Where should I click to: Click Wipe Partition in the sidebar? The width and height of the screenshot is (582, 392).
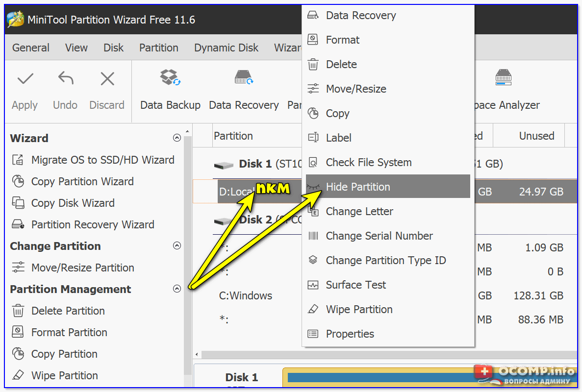point(64,375)
